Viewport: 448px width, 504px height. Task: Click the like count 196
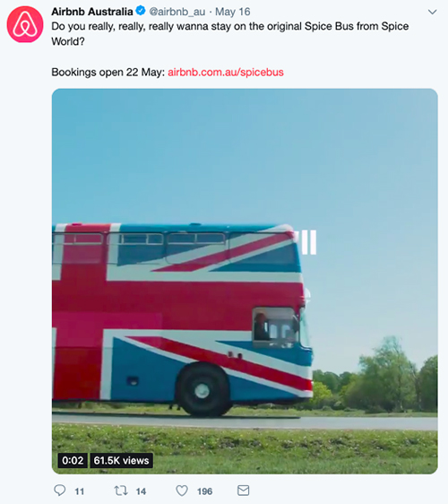tap(204, 491)
